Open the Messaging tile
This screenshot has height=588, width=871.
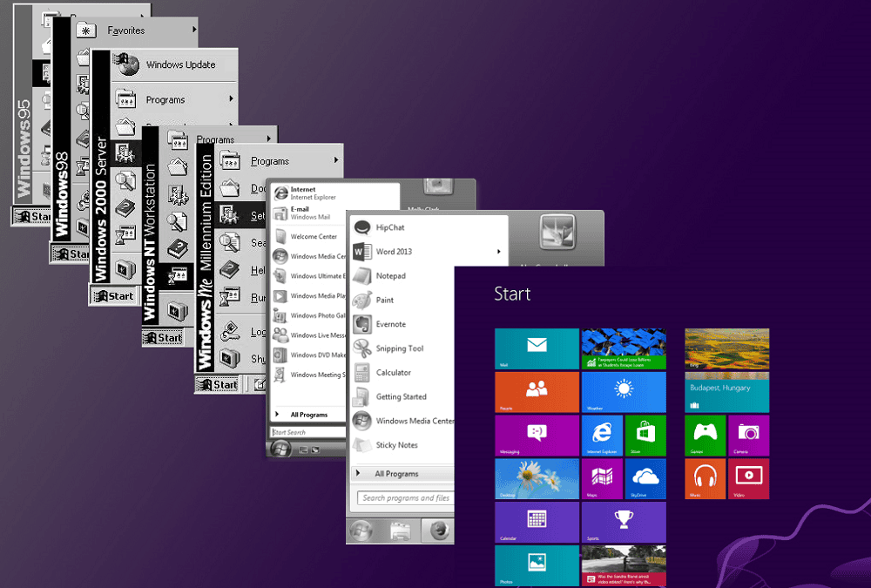pyautogui.click(x=537, y=436)
